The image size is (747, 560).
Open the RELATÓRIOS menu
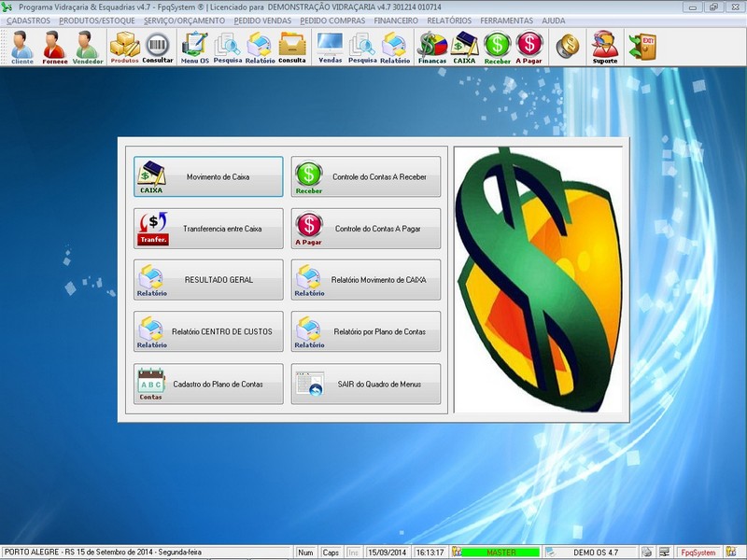(449, 20)
